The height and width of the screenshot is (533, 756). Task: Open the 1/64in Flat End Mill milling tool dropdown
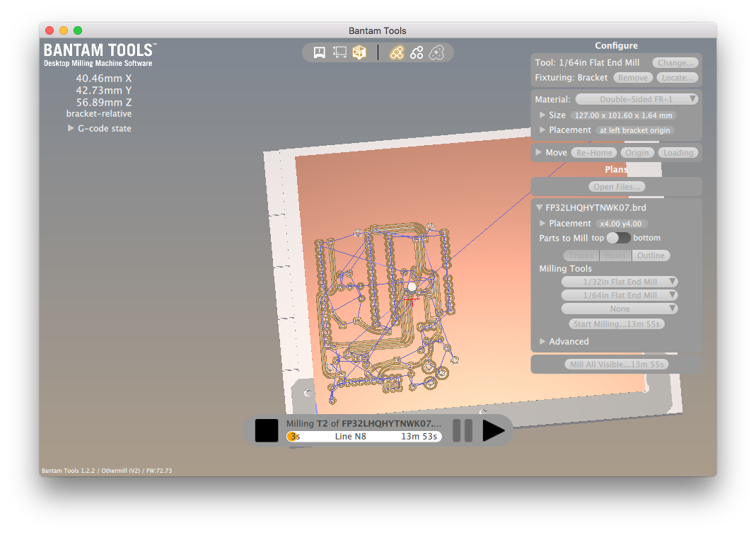tap(620, 295)
